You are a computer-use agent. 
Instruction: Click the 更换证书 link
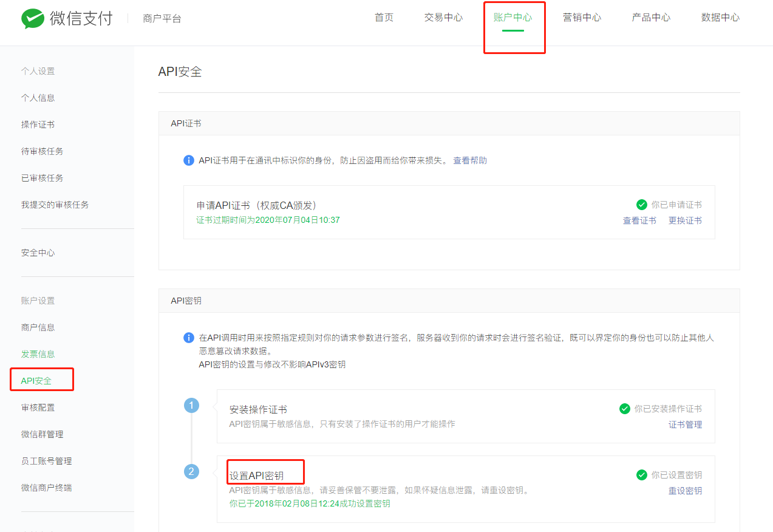click(685, 220)
